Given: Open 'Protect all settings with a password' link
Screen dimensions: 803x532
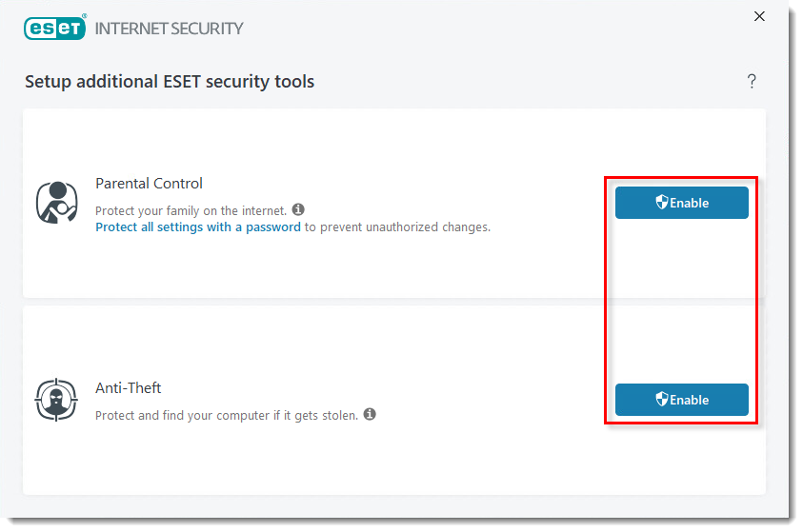Looking at the screenshot, I should pos(198,227).
